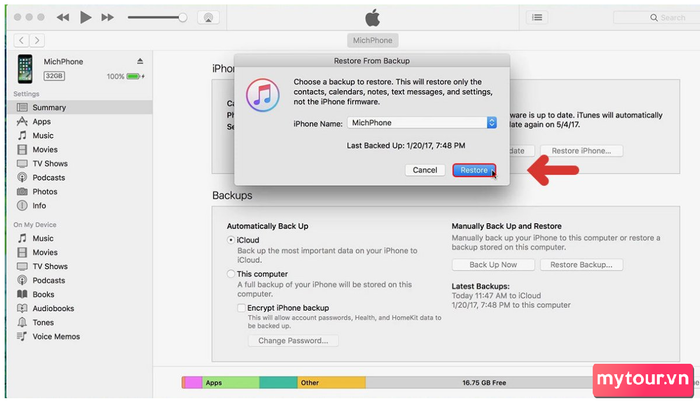The width and height of the screenshot is (700, 405).
Task: Select the iCloud backup radio button
Action: [231, 240]
